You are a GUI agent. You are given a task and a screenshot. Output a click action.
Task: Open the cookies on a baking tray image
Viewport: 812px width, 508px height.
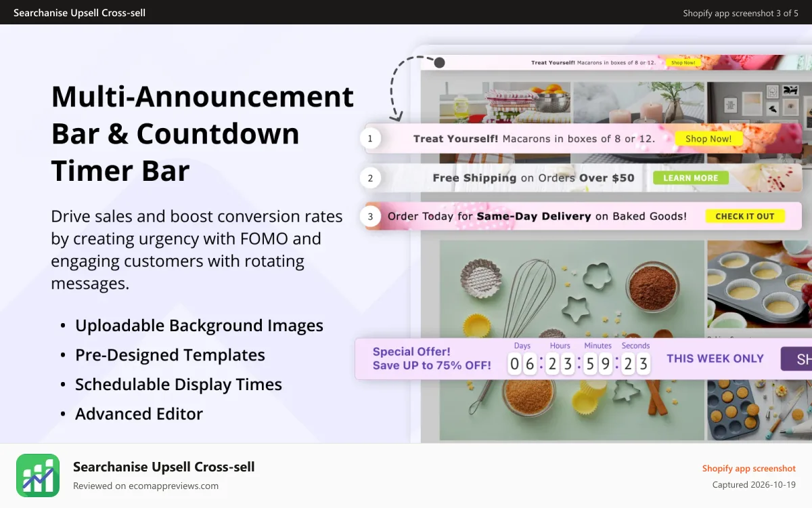tap(759, 410)
